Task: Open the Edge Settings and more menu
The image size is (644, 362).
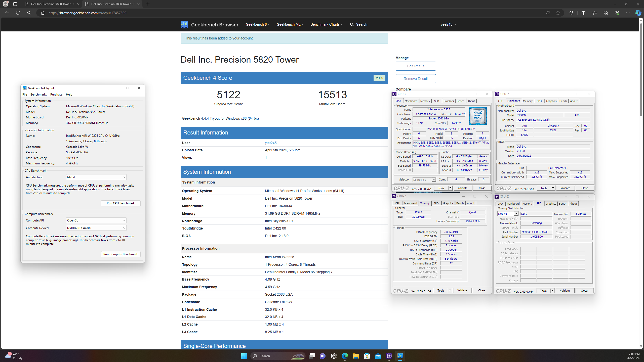Action: [628, 13]
